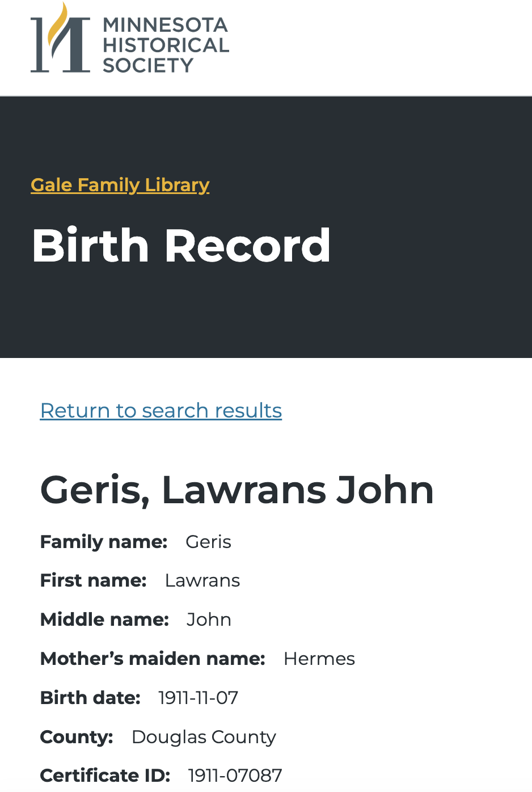Select the Douglas County value

pyautogui.click(x=204, y=737)
